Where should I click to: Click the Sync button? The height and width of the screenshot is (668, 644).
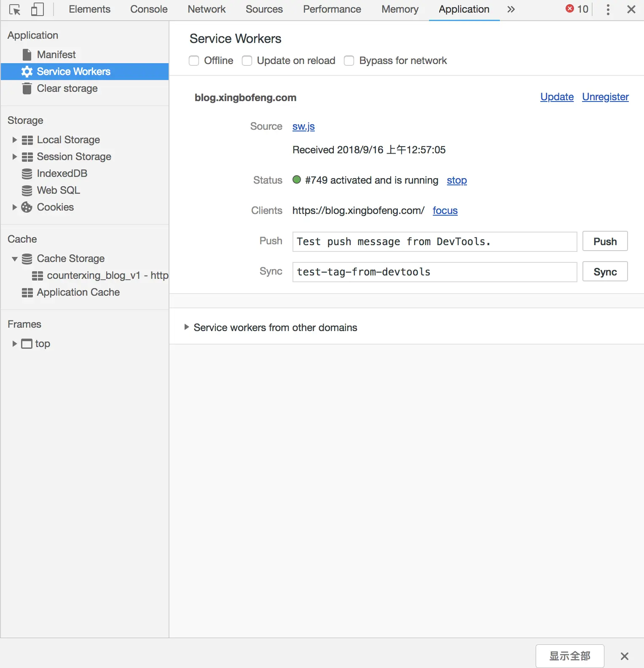click(605, 272)
